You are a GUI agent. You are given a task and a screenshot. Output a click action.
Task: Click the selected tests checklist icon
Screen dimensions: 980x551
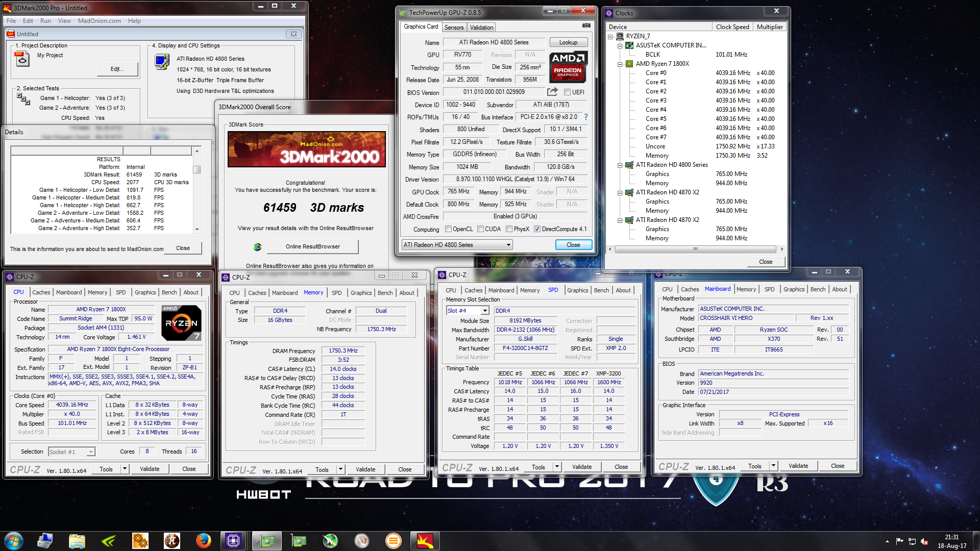coord(23,98)
